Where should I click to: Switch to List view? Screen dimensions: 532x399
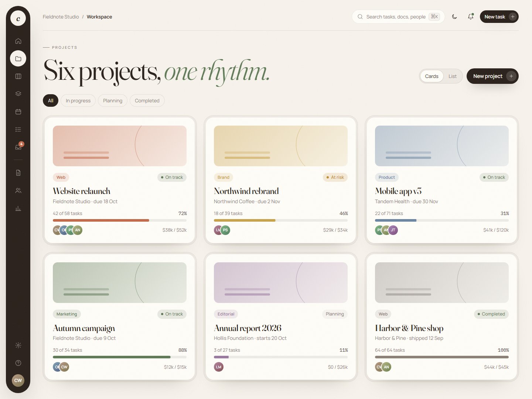[453, 76]
